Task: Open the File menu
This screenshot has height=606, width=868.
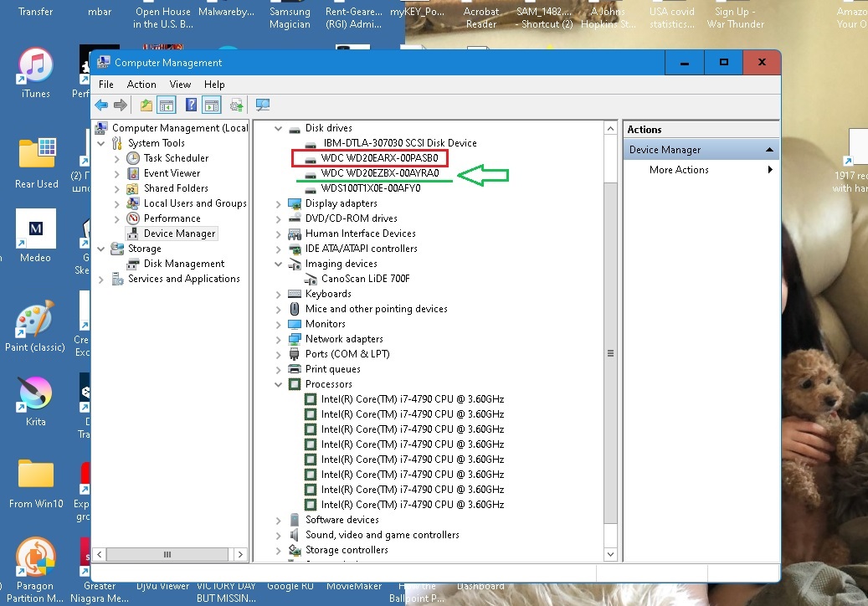Action: [x=105, y=85]
